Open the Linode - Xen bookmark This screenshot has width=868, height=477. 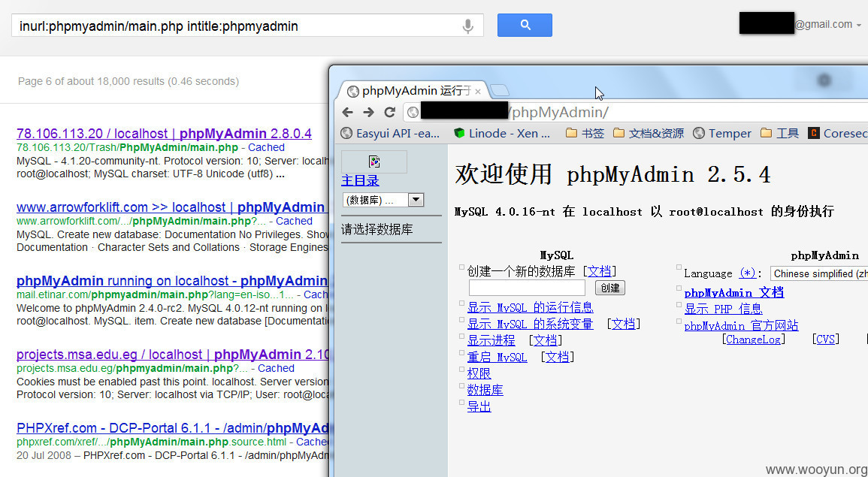tap(502, 134)
